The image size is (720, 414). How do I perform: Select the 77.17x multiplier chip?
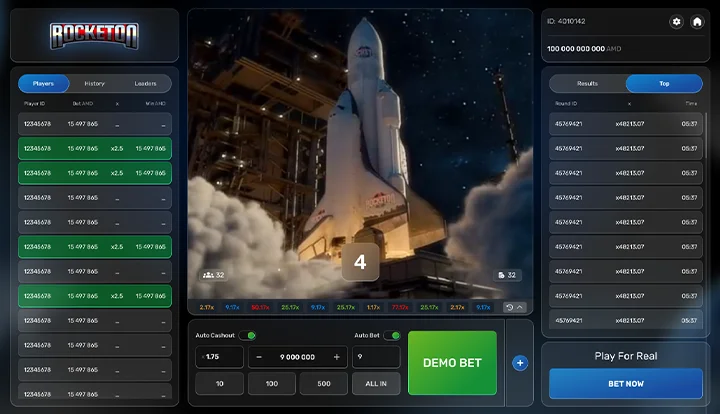pyautogui.click(x=400, y=308)
